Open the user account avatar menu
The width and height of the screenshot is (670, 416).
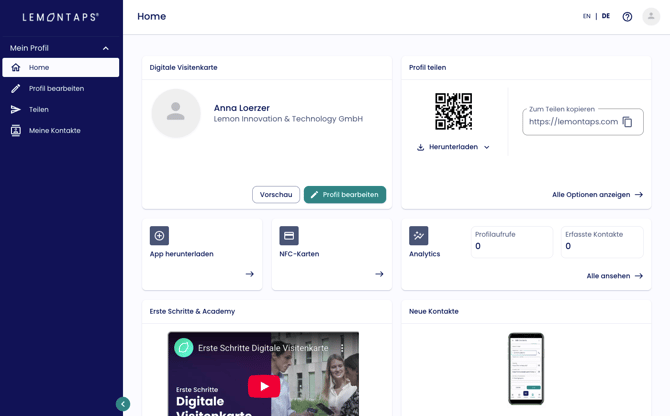(x=651, y=17)
